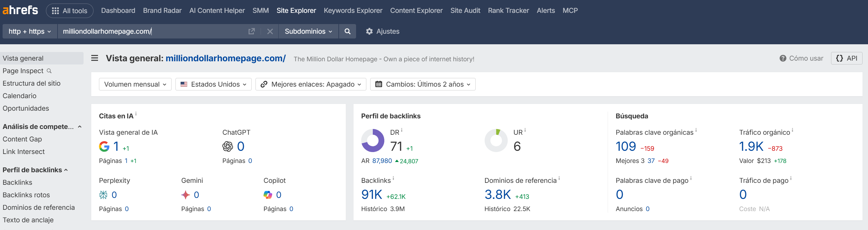Open the 91K backlinks count
Image resolution: width=868 pixels, height=230 pixels.
tap(371, 195)
